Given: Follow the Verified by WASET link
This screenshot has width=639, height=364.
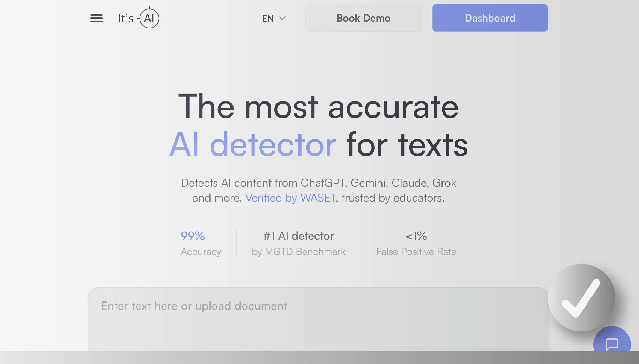Looking at the screenshot, I should pyautogui.click(x=290, y=198).
